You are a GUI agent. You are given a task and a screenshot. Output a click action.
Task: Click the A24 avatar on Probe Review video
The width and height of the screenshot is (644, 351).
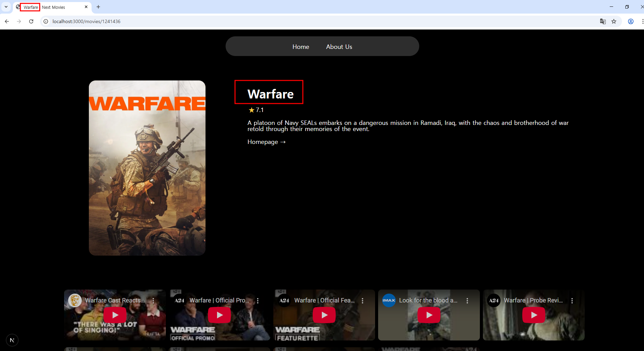tap(494, 300)
